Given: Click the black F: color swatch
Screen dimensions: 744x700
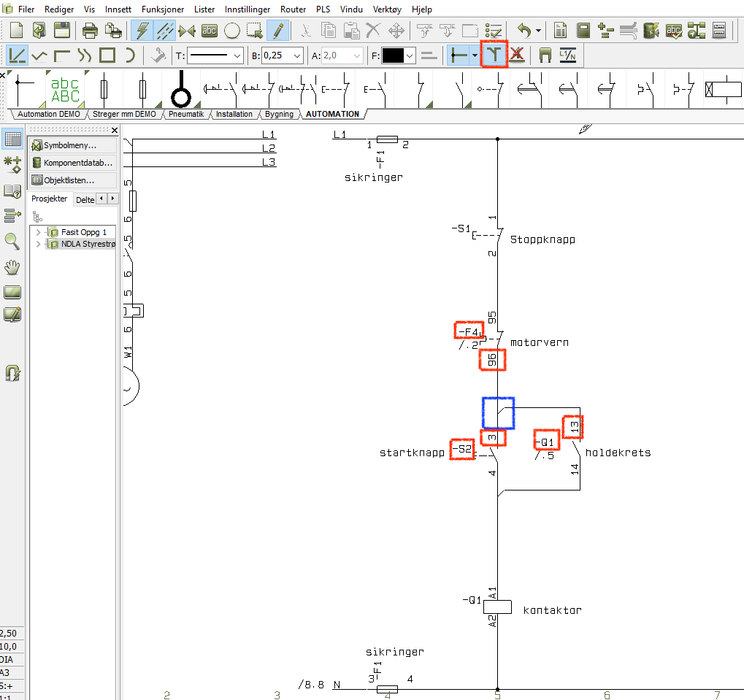Looking at the screenshot, I should click(x=393, y=55).
